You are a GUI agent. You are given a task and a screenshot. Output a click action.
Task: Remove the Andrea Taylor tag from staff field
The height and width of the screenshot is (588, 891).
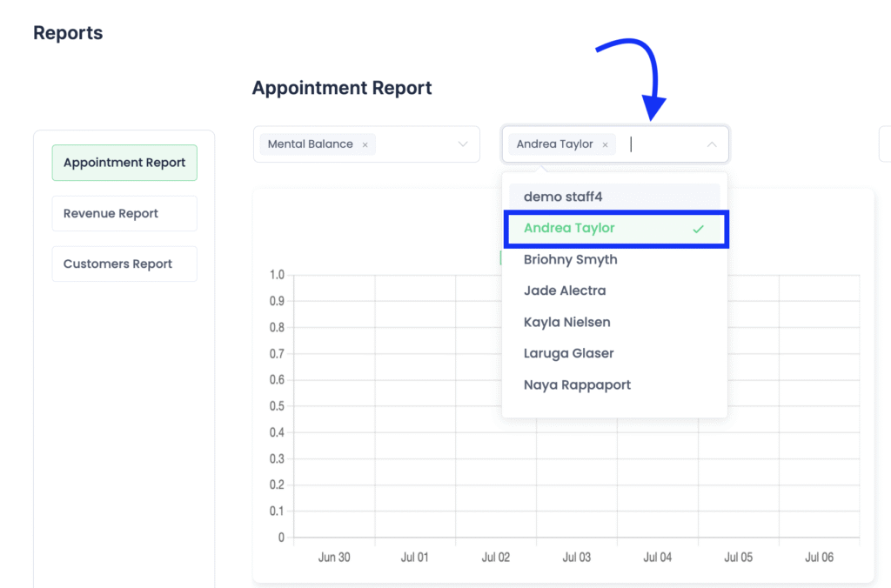click(605, 145)
